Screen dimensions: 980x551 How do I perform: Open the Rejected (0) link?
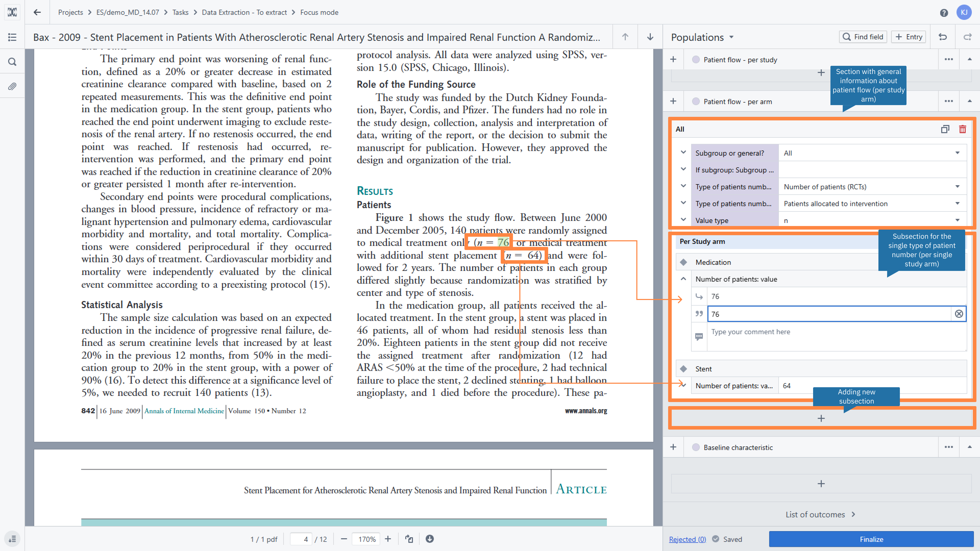(688, 539)
